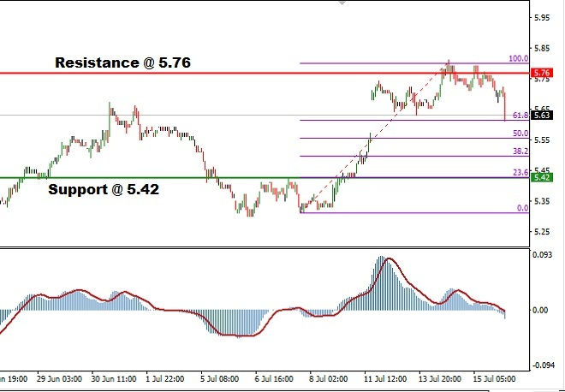Click the '15 Jul 05:00' time label
This screenshot has height=392, width=565.
click(494, 379)
